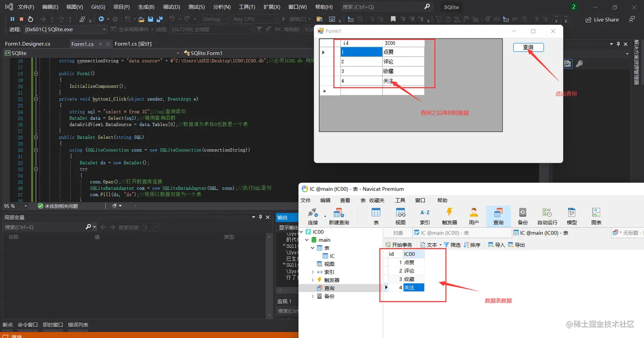Open the process dropdown showing SQlite.exe

(65, 29)
